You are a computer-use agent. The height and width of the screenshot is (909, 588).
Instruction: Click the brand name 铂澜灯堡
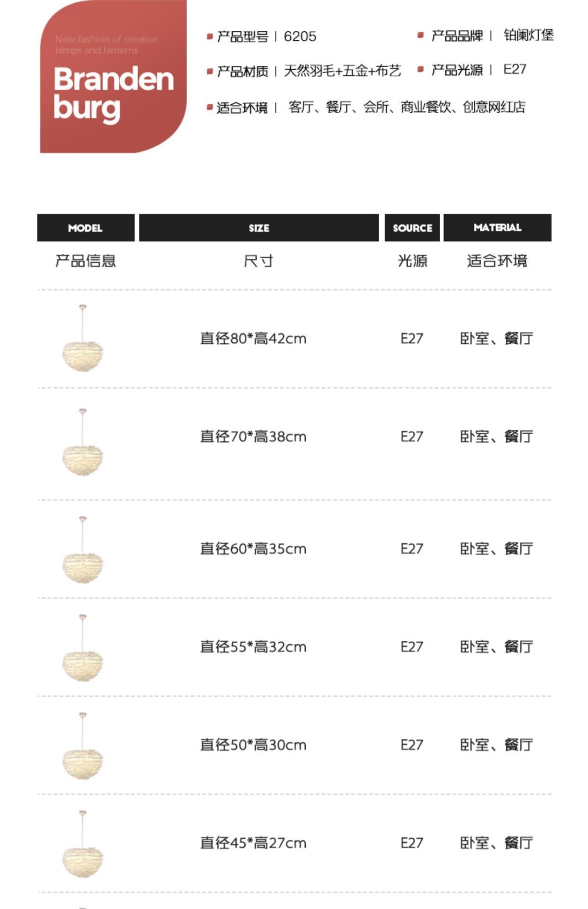click(528, 36)
